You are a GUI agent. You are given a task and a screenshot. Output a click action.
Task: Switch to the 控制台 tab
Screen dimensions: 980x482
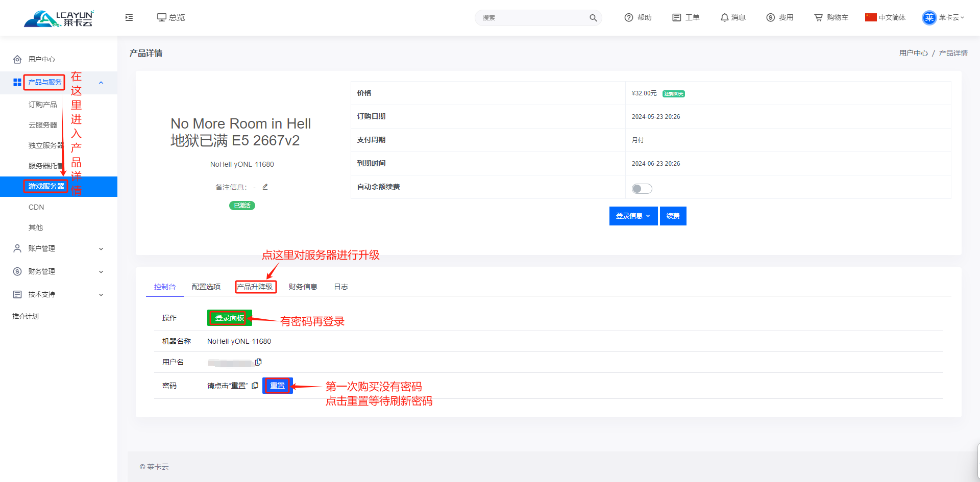point(165,287)
